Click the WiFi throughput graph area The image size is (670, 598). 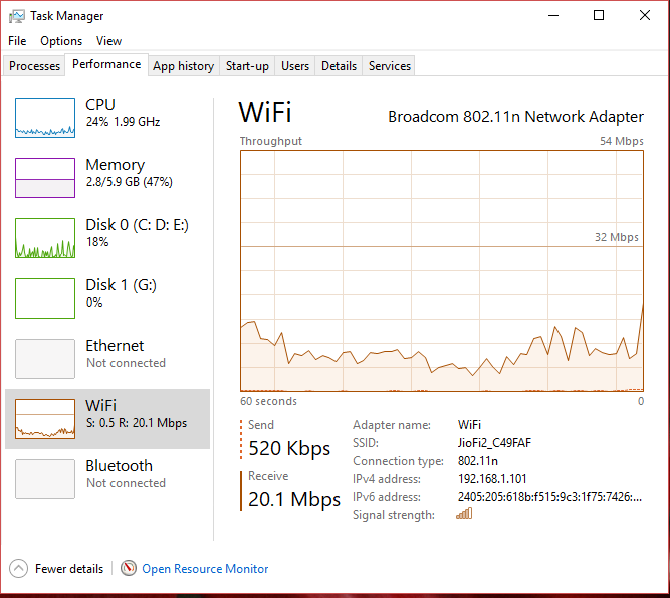click(x=442, y=271)
